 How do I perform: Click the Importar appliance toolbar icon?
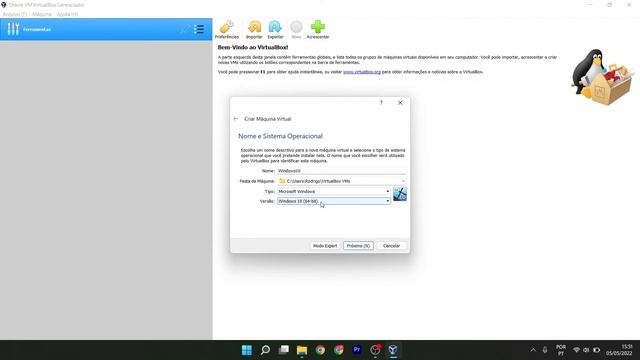(254, 29)
